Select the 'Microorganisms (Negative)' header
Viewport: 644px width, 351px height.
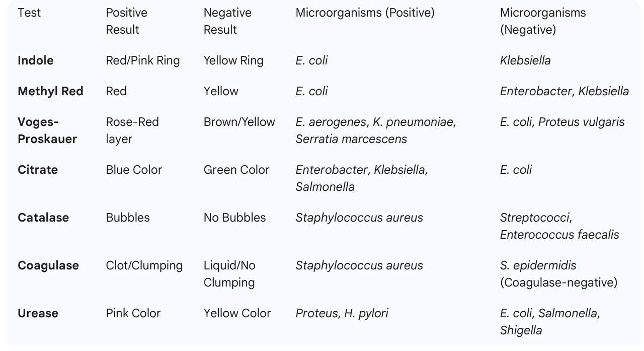click(x=542, y=21)
